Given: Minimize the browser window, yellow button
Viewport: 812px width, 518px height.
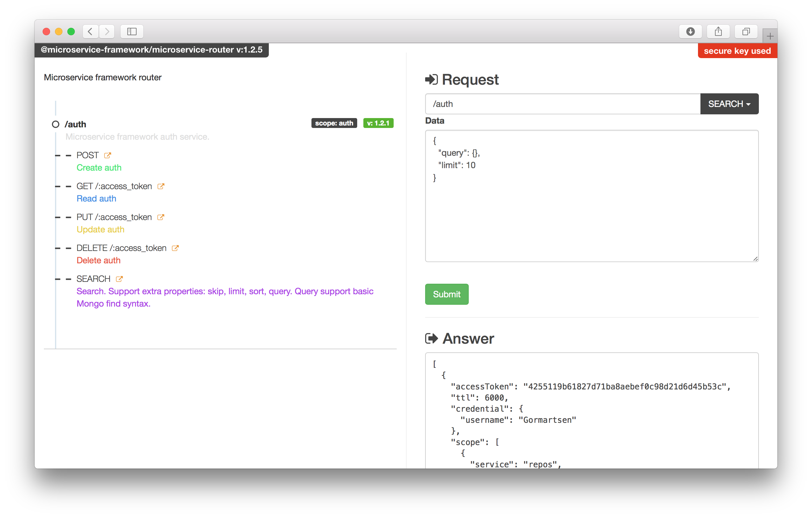Looking at the screenshot, I should point(59,32).
